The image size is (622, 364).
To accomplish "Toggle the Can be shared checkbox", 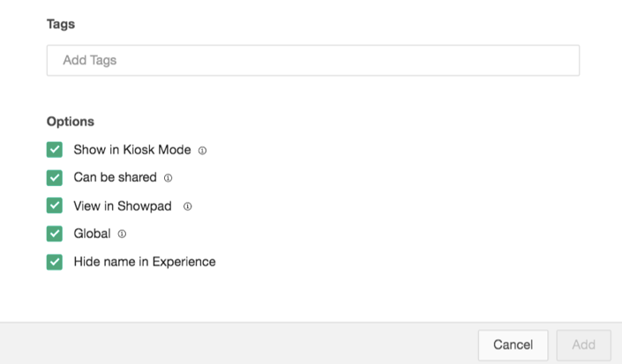I will (x=55, y=178).
